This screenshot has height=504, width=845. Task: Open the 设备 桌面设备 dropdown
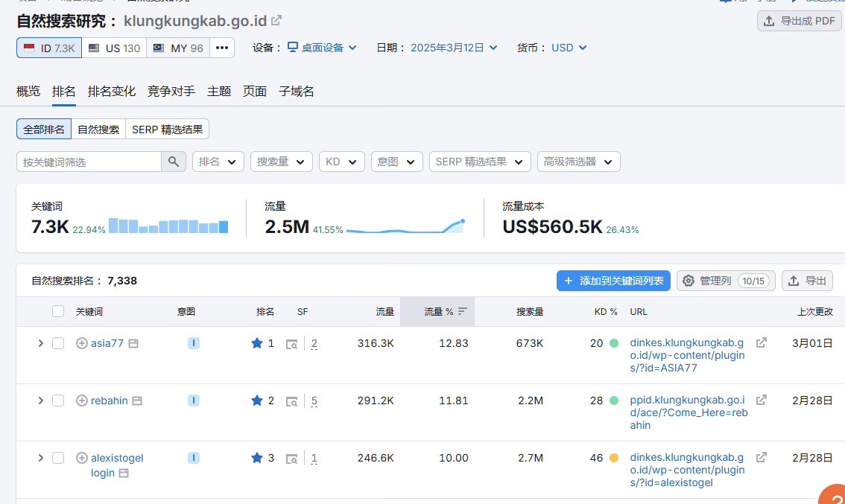[x=322, y=48]
